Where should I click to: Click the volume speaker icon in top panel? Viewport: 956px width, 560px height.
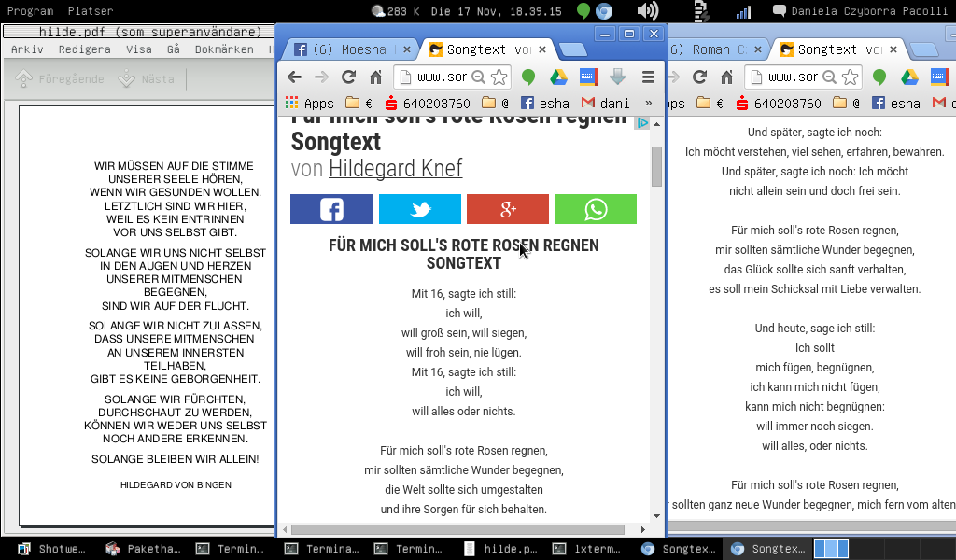[648, 11]
